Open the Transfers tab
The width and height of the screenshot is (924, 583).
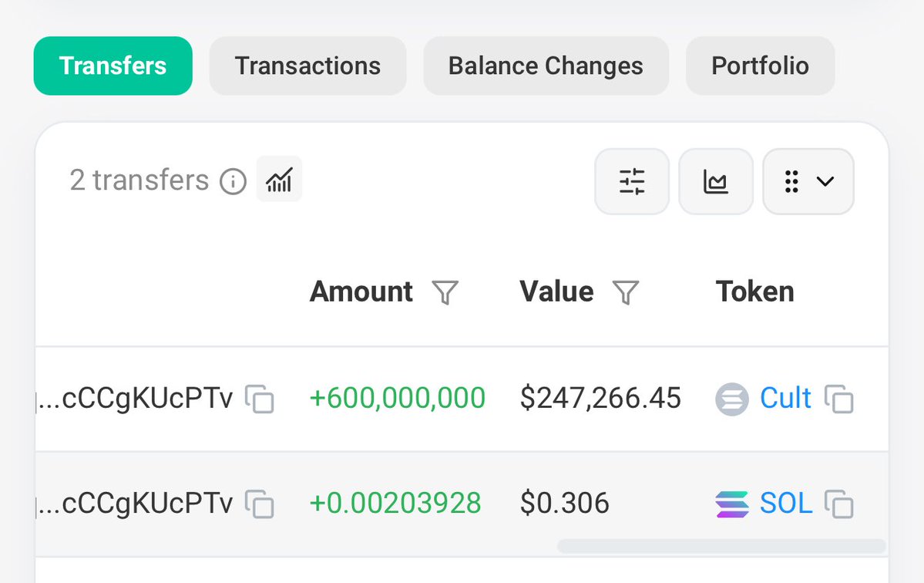click(x=113, y=66)
